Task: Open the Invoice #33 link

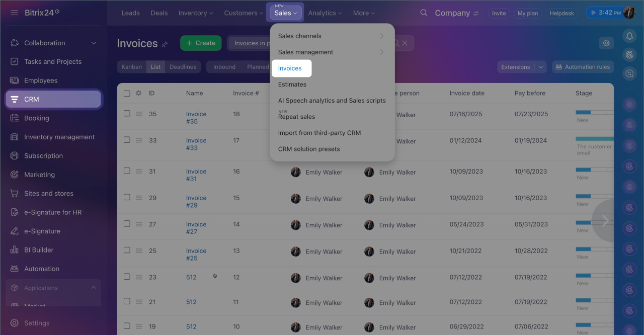Action: click(196, 144)
